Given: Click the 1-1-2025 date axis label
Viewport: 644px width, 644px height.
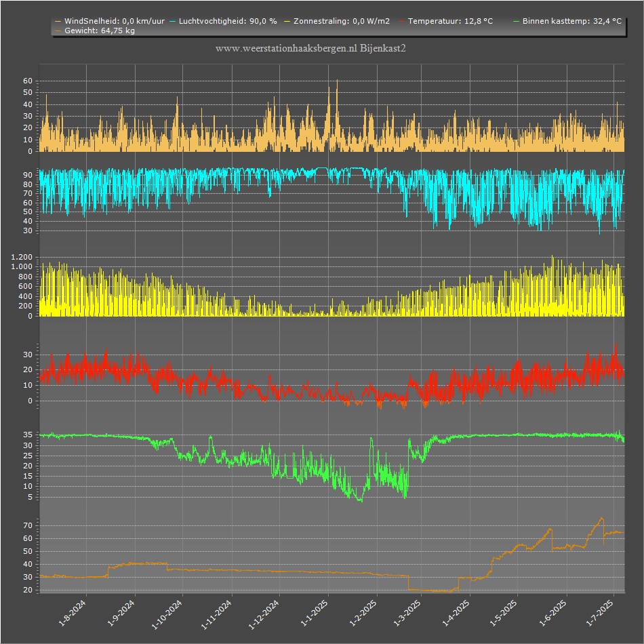Looking at the screenshot, I should pyautogui.click(x=314, y=613).
